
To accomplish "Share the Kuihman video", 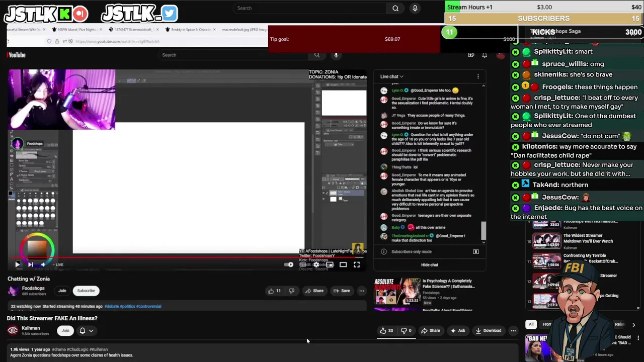I will [431, 330].
